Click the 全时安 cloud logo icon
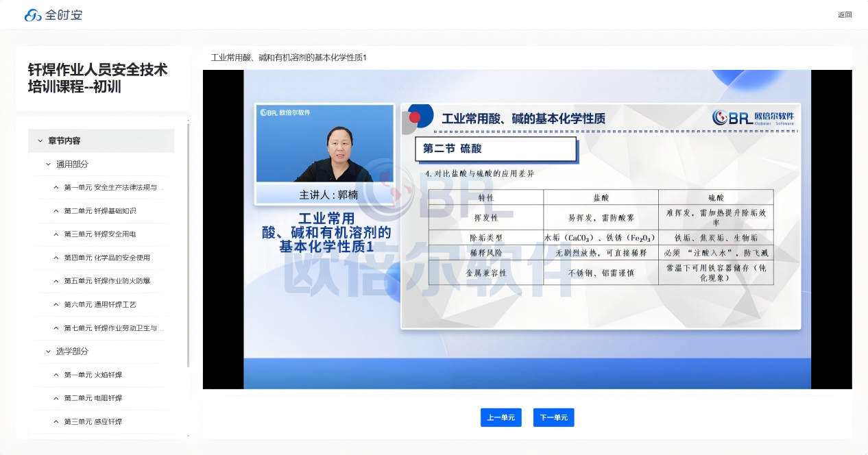The width and height of the screenshot is (868, 455). pyautogui.click(x=33, y=15)
